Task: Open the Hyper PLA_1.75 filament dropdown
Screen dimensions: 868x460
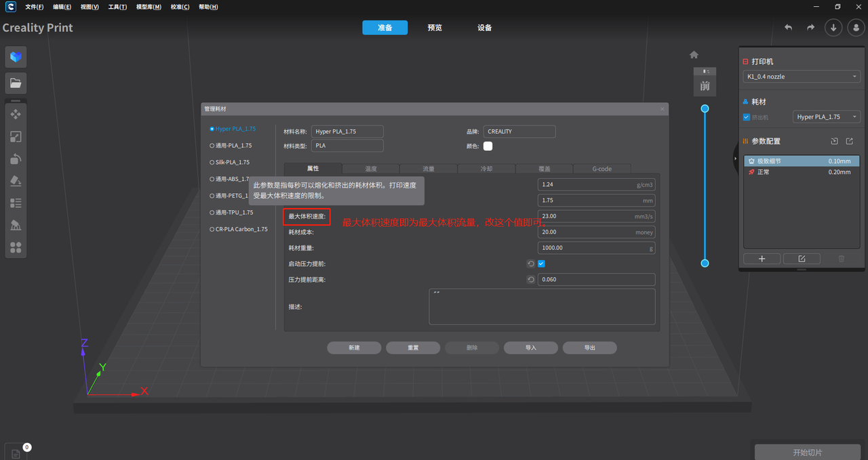Action: point(827,117)
